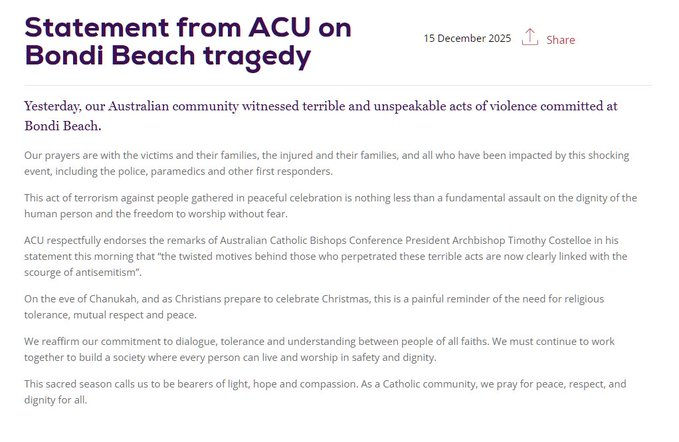Click the words "first responders" in the article
The image size is (679, 442).
tap(294, 170)
